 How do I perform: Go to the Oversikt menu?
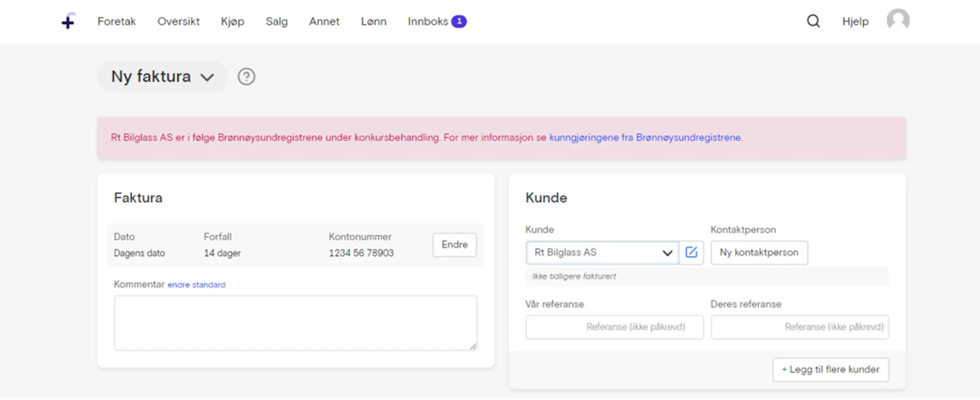coord(178,21)
